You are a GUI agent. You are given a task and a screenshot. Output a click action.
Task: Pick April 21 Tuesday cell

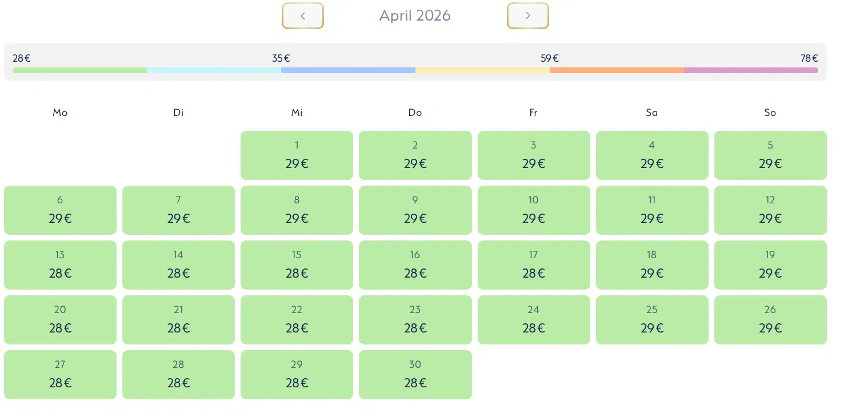[178, 320]
